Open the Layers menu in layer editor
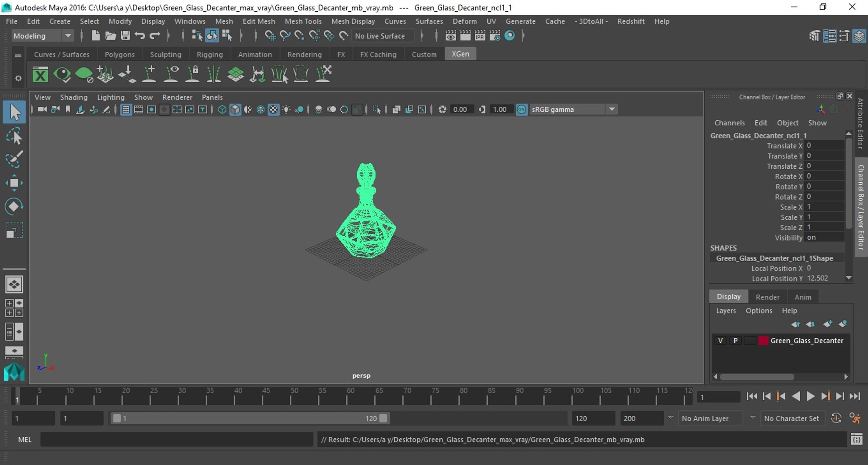Image resolution: width=868 pixels, height=465 pixels. coord(726,311)
